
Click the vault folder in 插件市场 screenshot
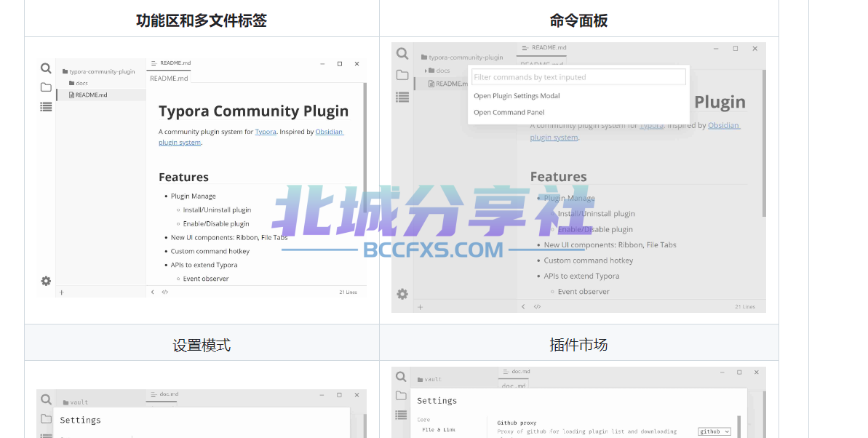pyautogui.click(x=429, y=379)
